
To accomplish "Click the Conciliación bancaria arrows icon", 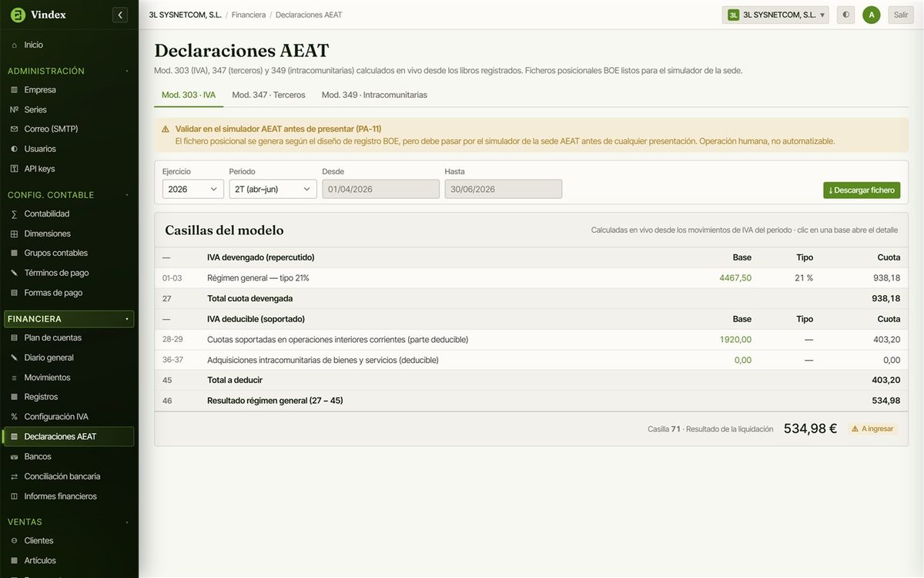I will click(x=14, y=477).
